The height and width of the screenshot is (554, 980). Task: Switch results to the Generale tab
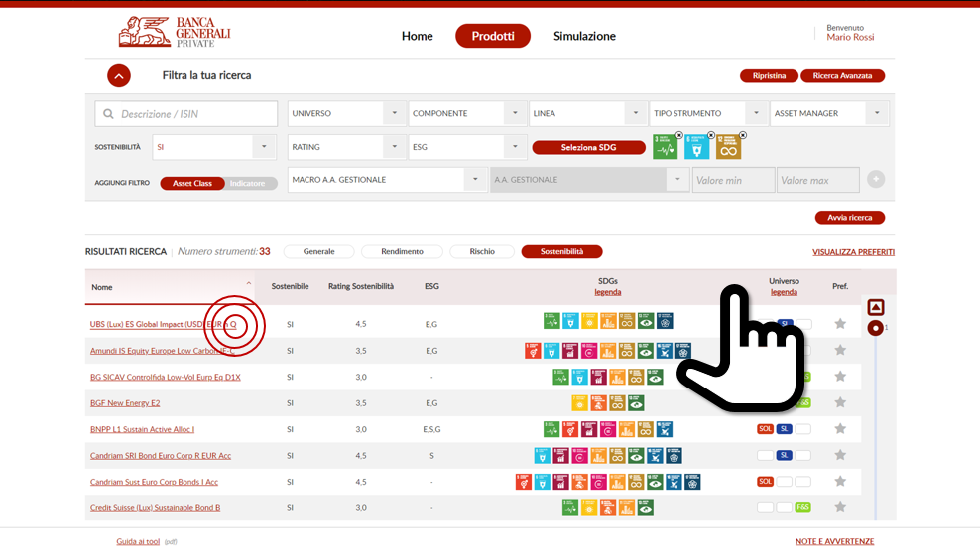tap(318, 251)
